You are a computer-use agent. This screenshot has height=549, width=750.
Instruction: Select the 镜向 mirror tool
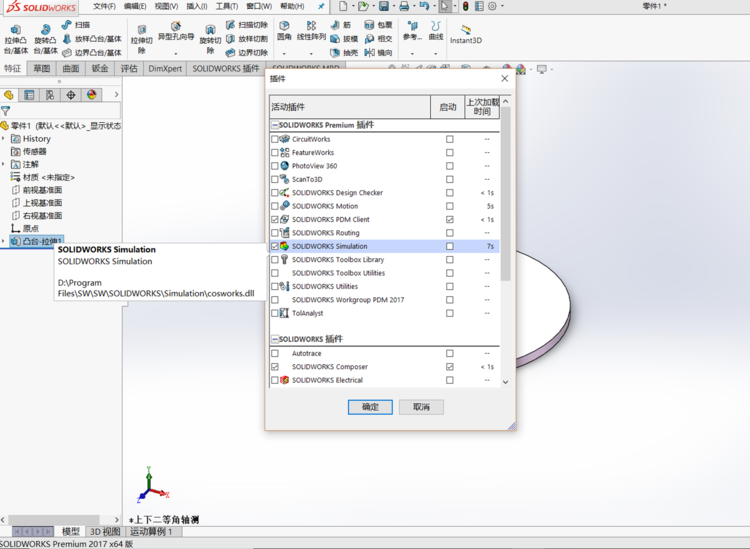pos(378,53)
